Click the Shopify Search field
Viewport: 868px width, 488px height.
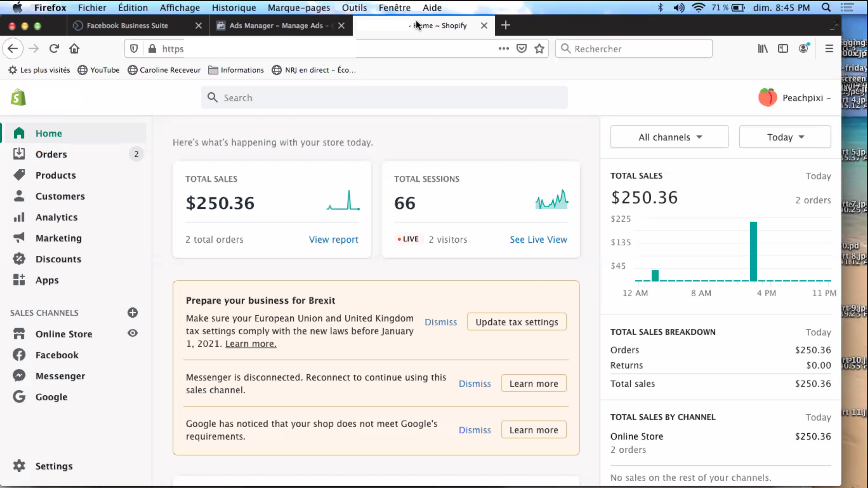click(x=384, y=98)
